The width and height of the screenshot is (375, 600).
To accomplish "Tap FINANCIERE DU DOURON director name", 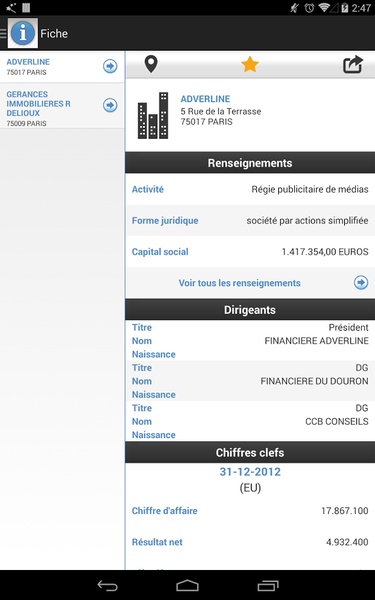I will tap(315, 381).
